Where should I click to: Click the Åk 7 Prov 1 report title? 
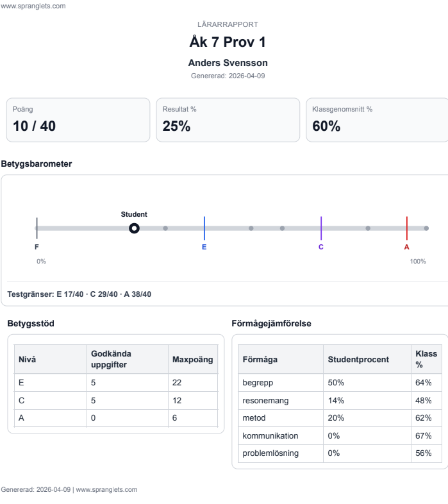coord(228,42)
